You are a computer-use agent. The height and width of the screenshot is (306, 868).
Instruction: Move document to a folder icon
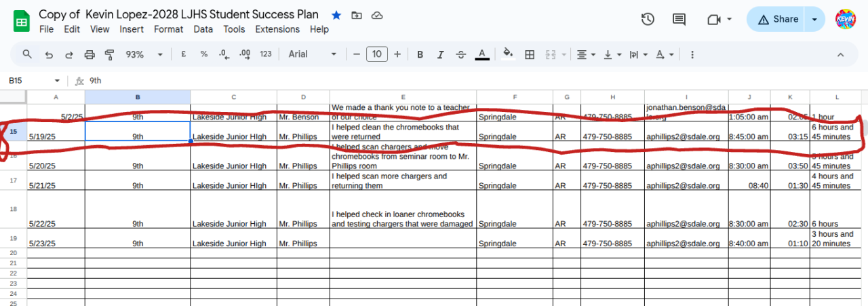pos(357,15)
